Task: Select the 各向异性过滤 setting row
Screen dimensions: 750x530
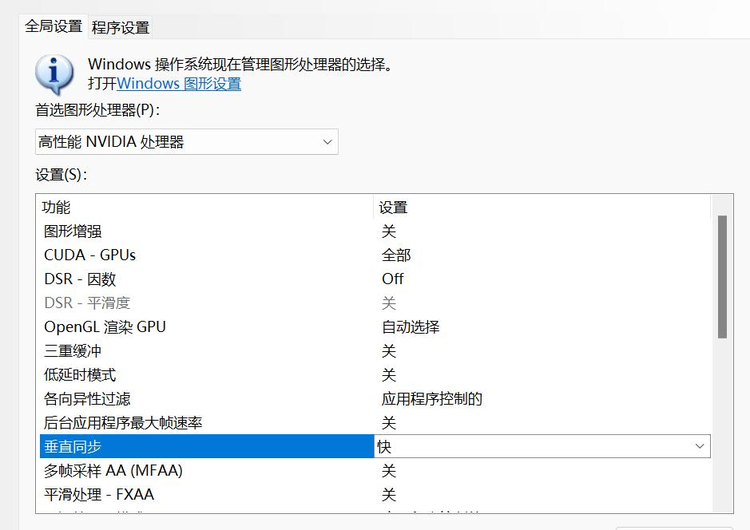Action: click(x=87, y=399)
